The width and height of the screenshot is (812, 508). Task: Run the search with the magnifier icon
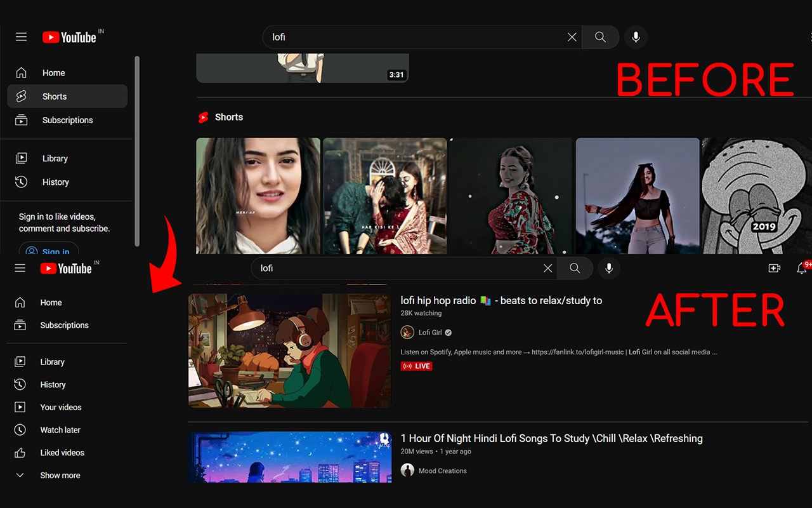pos(600,37)
